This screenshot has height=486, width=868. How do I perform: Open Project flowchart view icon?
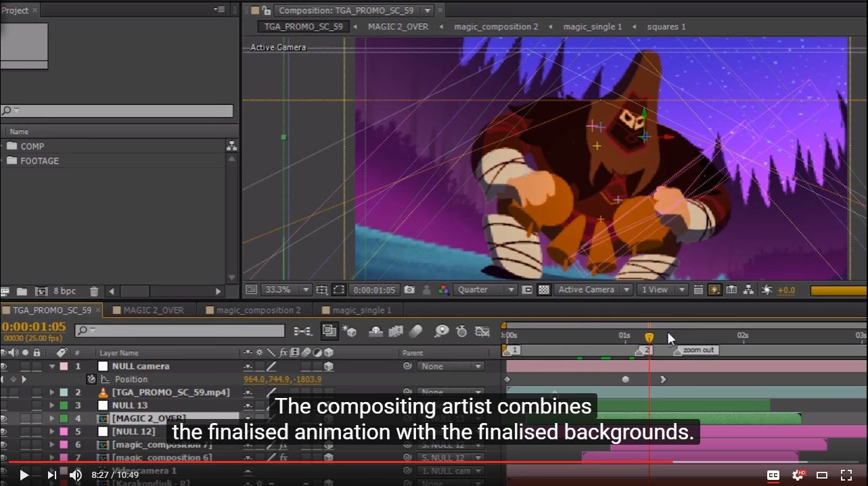point(231,146)
